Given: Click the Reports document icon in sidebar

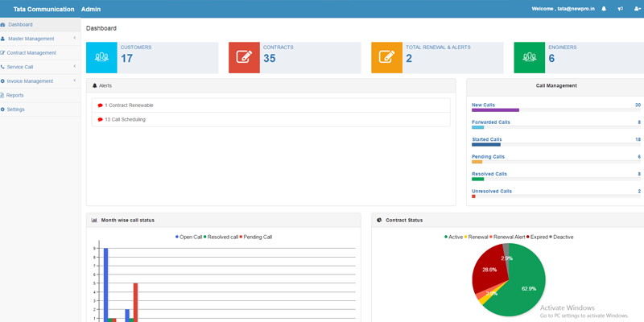Looking at the screenshot, I should [2, 95].
